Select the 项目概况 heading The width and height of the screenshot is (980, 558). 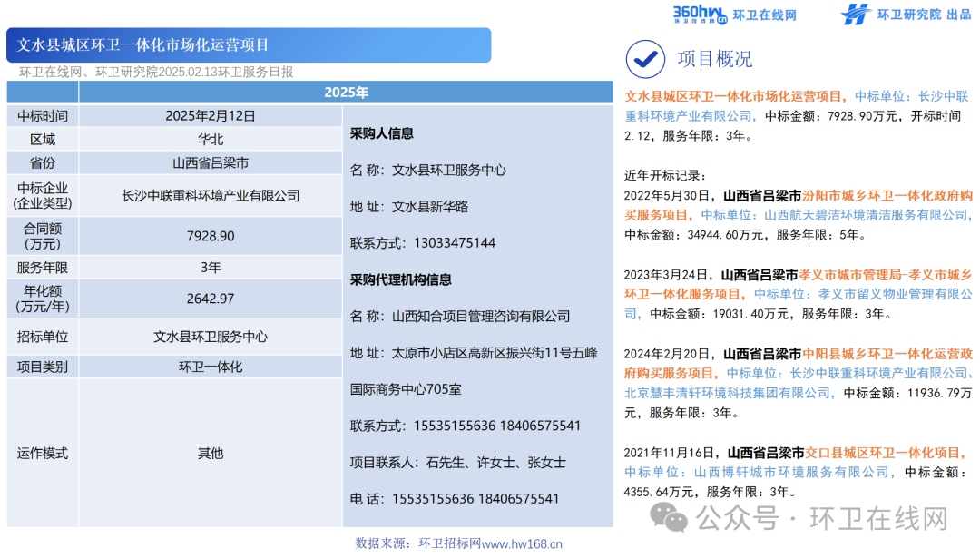[x=715, y=59]
